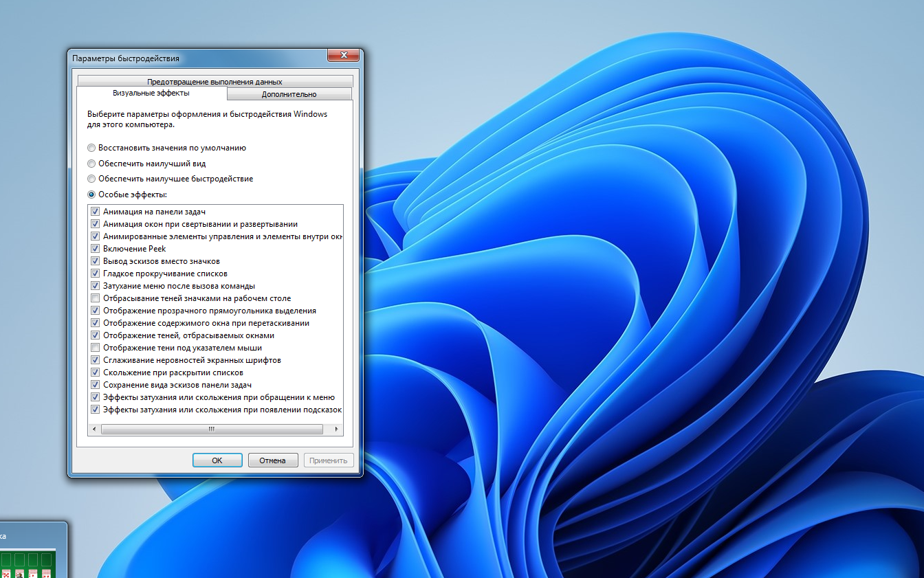Select the Особые эффекты radio button

(91, 194)
